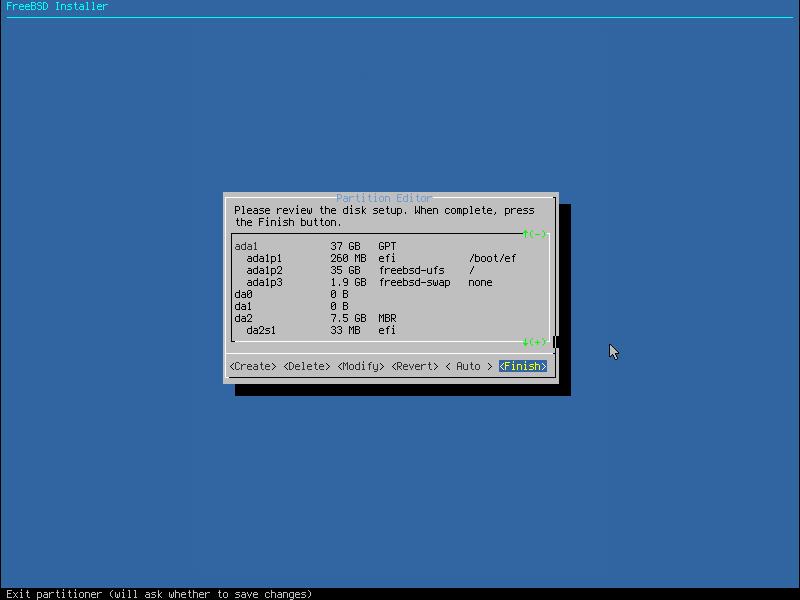Click the 7.5 GB size value
This screenshot has height=600, width=800.
pos(348,318)
